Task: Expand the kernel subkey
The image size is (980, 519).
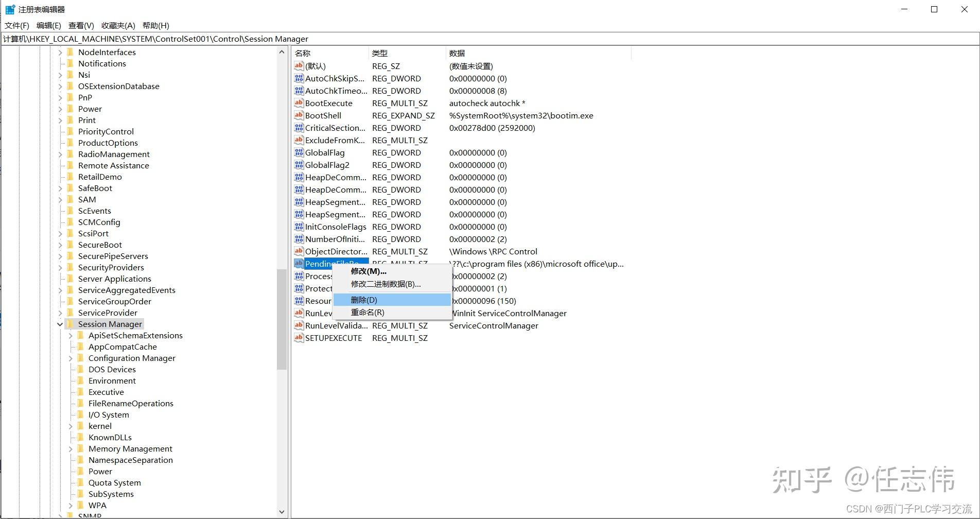Action: click(71, 426)
